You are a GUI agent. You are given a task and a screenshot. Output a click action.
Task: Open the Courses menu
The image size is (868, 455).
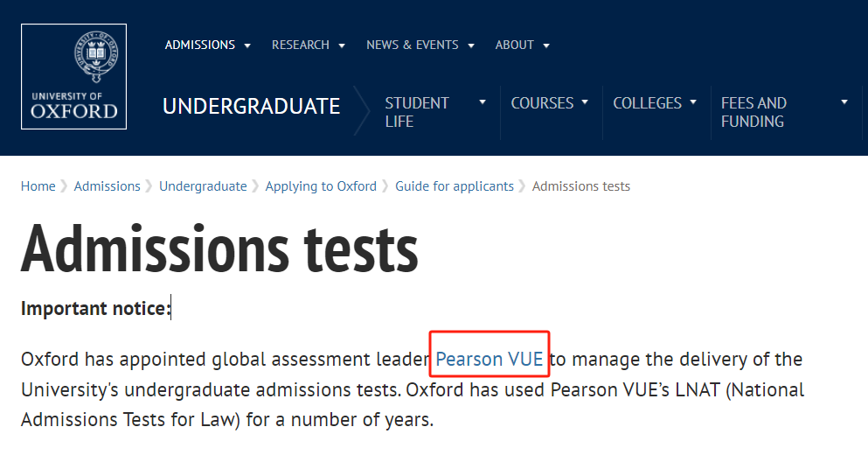(542, 103)
